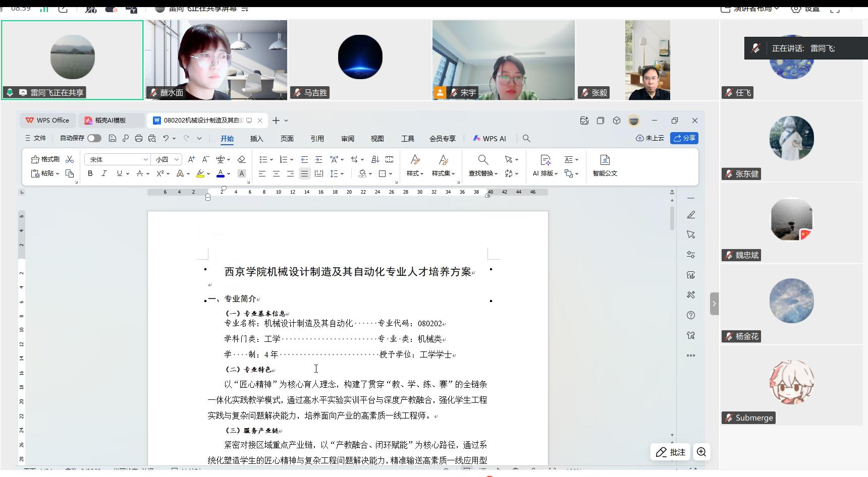This screenshot has height=477, width=868.
Task: Click the Print icon in quick access bar
Action: pos(138,138)
